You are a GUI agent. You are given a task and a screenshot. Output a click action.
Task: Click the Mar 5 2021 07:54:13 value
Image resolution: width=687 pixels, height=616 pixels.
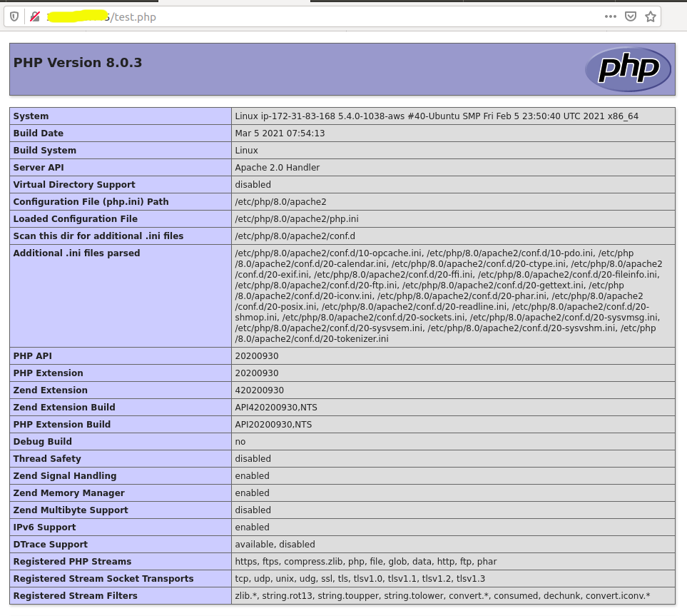[x=280, y=133]
